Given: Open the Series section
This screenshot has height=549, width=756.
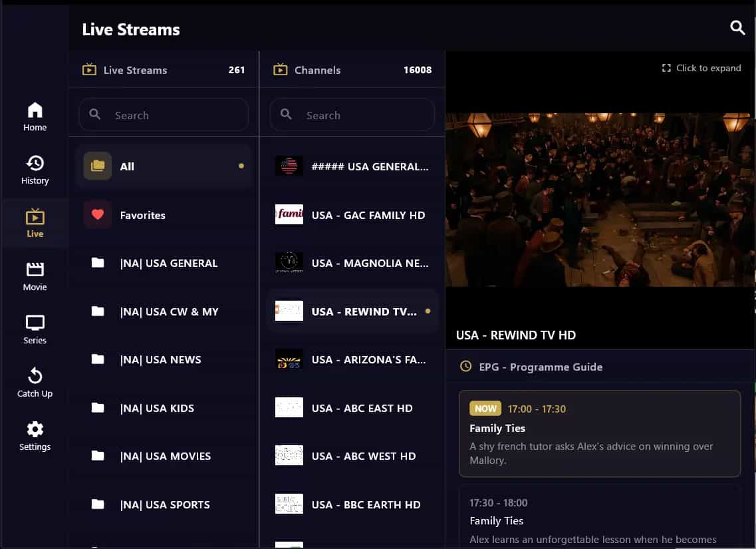Looking at the screenshot, I should pos(35,329).
